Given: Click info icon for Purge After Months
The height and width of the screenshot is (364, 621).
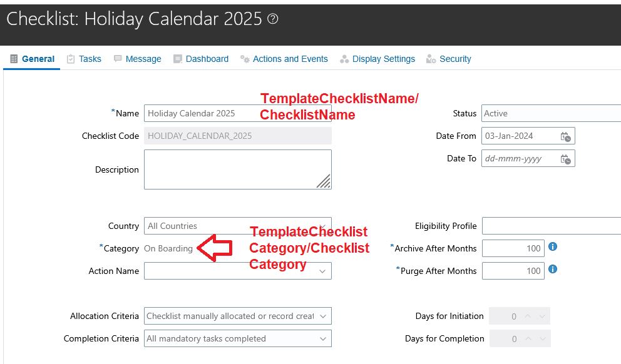Looking at the screenshot, I should tap(553, 270).
